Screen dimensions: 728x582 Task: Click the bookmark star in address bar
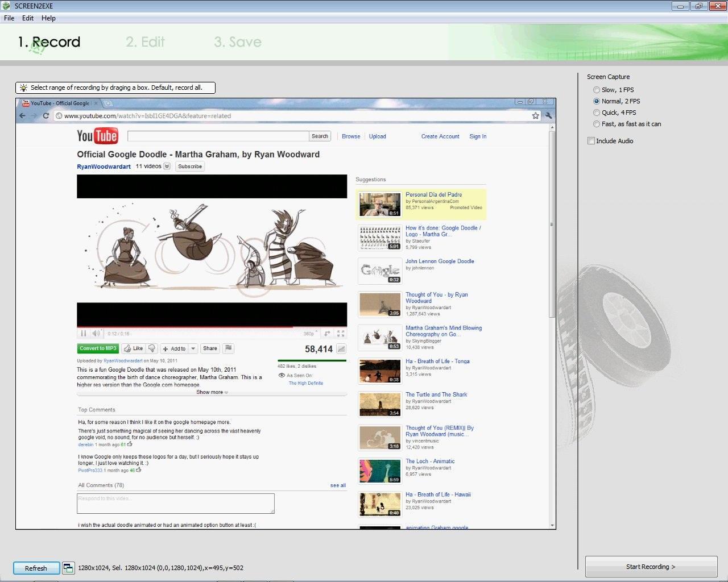pyautogui.click(x=535, y=115)
